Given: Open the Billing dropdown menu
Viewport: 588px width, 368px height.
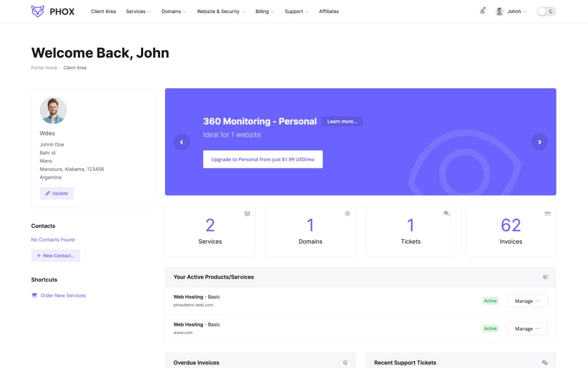Looking at the screenshot, I should pyautogui.click(x=265, y=11).
